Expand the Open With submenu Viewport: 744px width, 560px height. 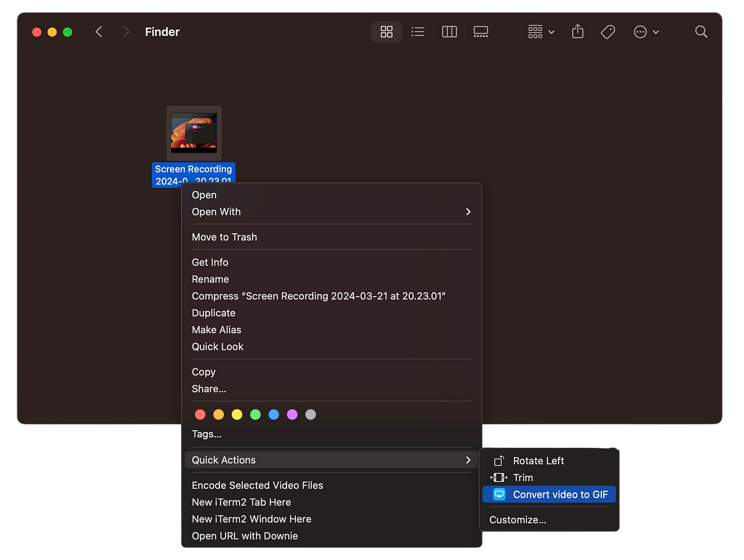(332, 212)
